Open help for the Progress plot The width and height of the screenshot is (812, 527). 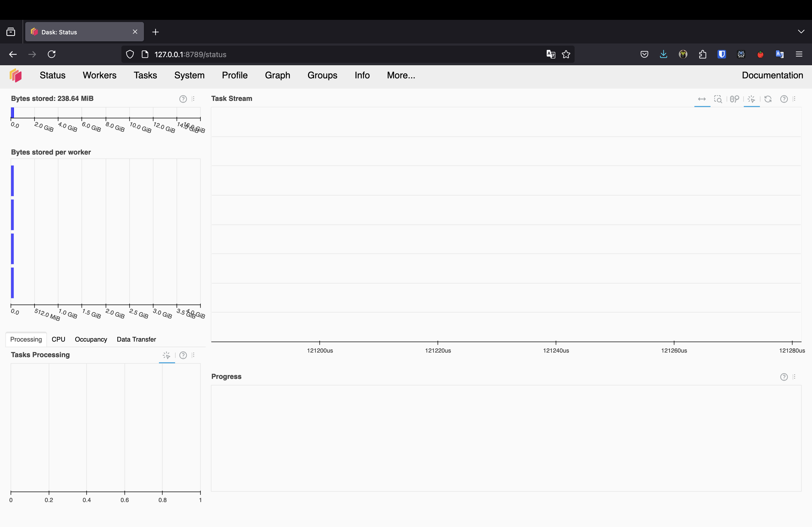tap(784, 377)
